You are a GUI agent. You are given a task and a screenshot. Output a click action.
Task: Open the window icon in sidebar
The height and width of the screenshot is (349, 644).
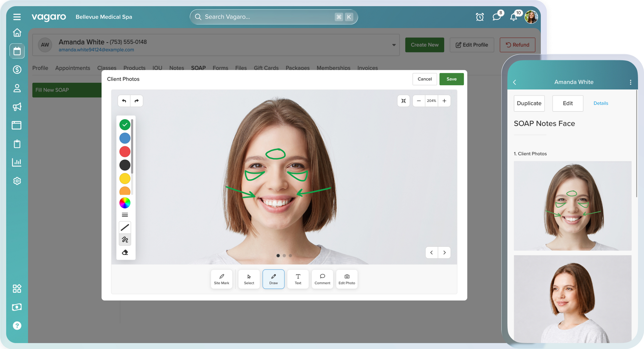click(16, 125)
